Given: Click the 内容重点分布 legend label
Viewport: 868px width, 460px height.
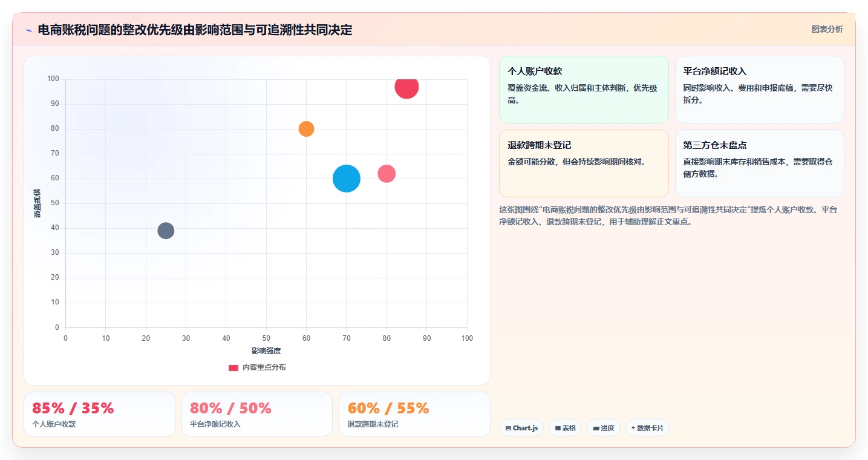Looking at the screenshot, I should (264, 367).
